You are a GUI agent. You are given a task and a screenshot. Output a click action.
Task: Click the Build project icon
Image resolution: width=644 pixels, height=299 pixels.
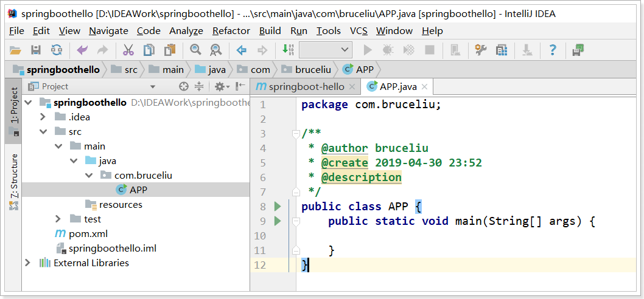288,50
